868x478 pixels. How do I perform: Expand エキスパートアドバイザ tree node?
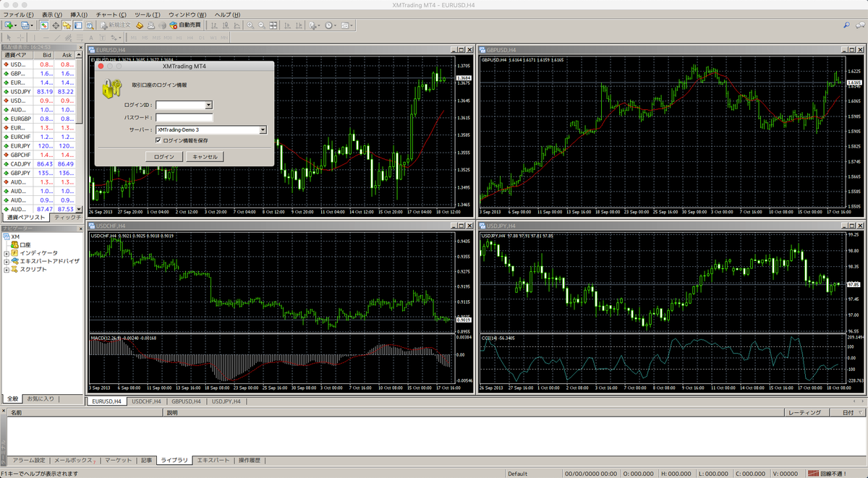(7, 261)
